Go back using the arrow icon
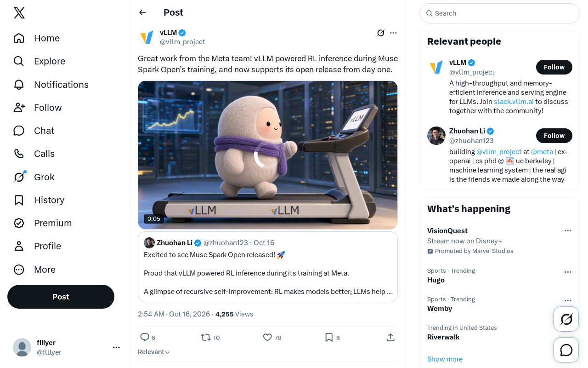Viewport: 588px width, 368px height. [x=142, y=12]
